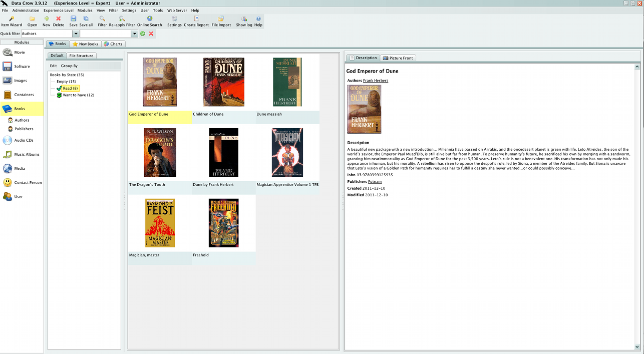The width and height of the screenshot is (644, 354).
Task: Select the Music Albums module
Action: click(x=22, y=154)
